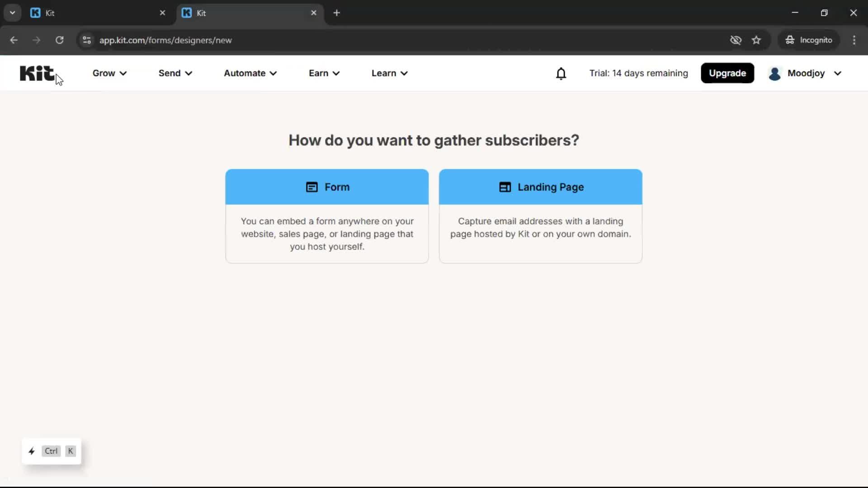The image size is (868, 488).
Task: Click the Kit logo in the navigation bar
Action: click(38, 73)
